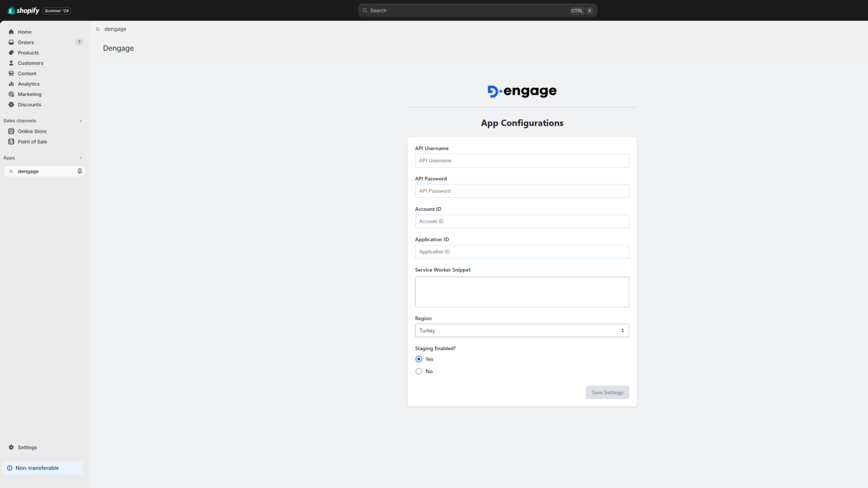The image size is (868, 488).
Task: Choose No under Staging Enabled
Action: (x=418, y=371)
